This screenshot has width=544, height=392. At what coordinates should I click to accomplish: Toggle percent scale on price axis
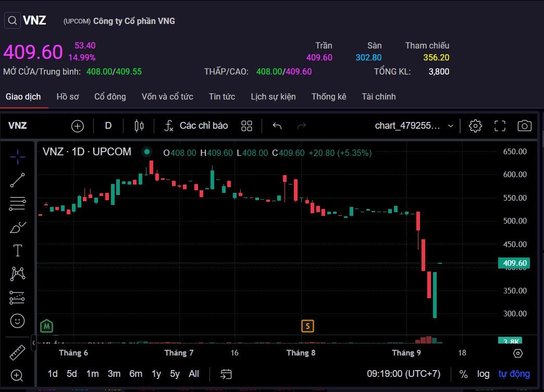463,374
